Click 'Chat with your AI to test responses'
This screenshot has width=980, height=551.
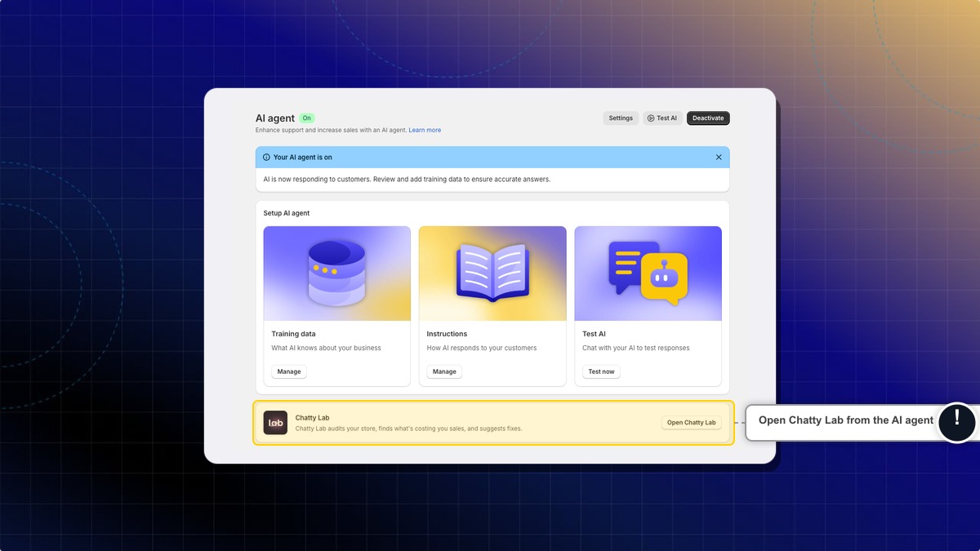[636, 348]
